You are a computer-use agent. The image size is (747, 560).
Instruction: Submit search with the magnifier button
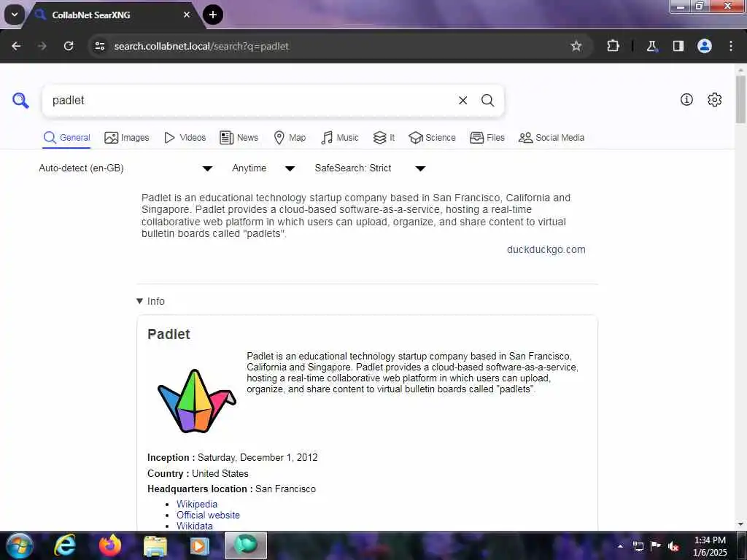tap(487, 101)
